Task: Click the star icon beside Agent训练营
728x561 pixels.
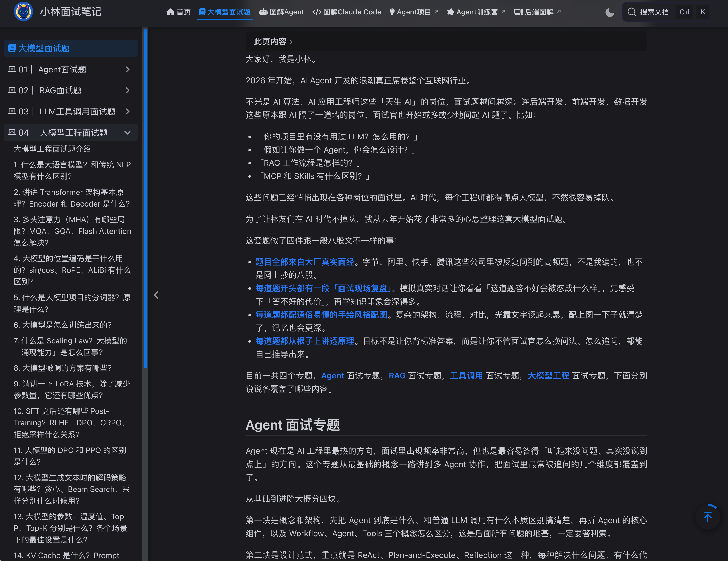Action: [x=451, y=12]
